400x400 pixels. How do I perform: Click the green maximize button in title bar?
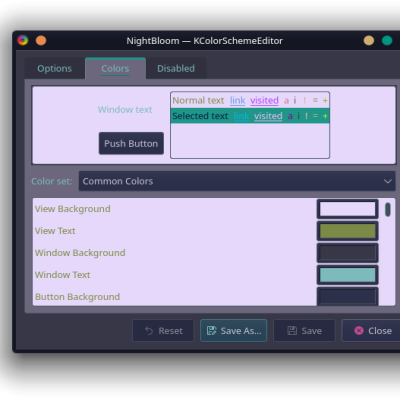[x=387, y=41]
